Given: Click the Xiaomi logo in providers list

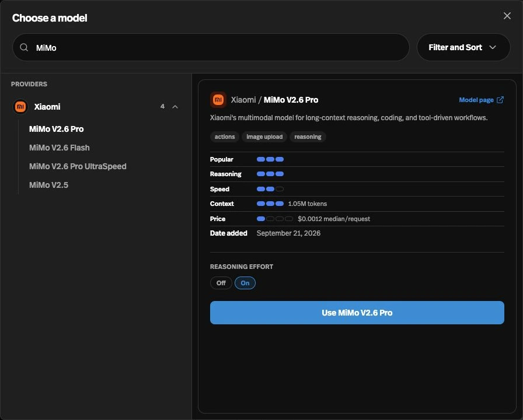Looking at the screenshot, I should (x=20, y=107).
